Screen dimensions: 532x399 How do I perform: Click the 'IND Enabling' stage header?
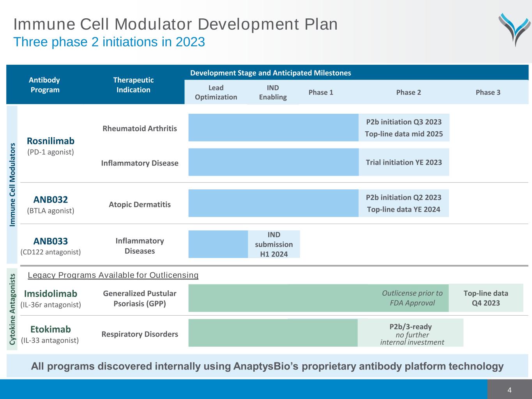click(x=273, y=92)
